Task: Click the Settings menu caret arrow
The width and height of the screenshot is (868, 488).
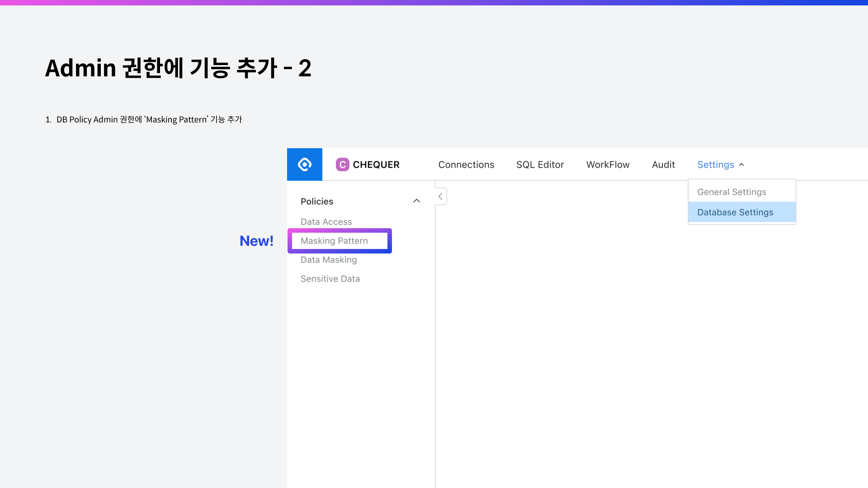Action: tap(741, 165)
